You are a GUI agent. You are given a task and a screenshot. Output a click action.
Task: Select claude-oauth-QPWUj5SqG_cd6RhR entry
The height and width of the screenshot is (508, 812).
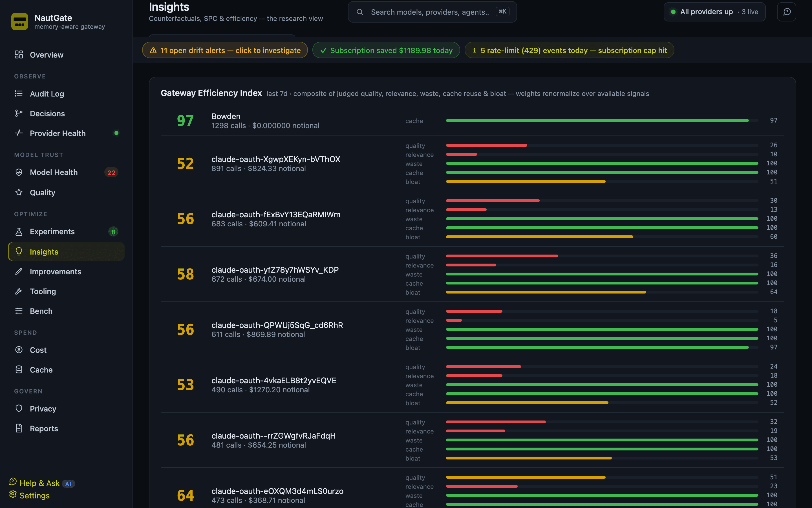coord(277,325)
